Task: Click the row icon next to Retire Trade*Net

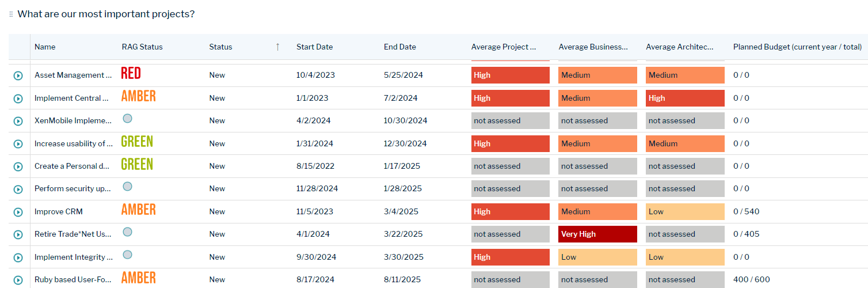Action: tap(18, 234)
